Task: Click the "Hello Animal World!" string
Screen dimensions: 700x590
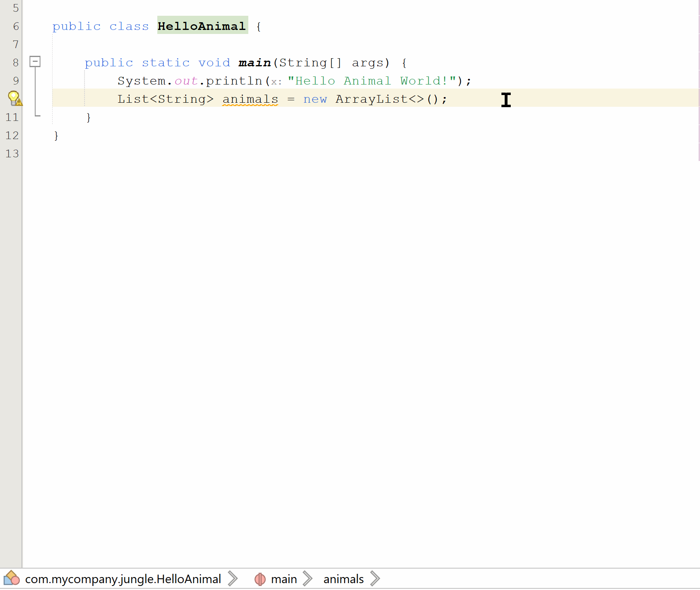Action: [x=372, y=81]
